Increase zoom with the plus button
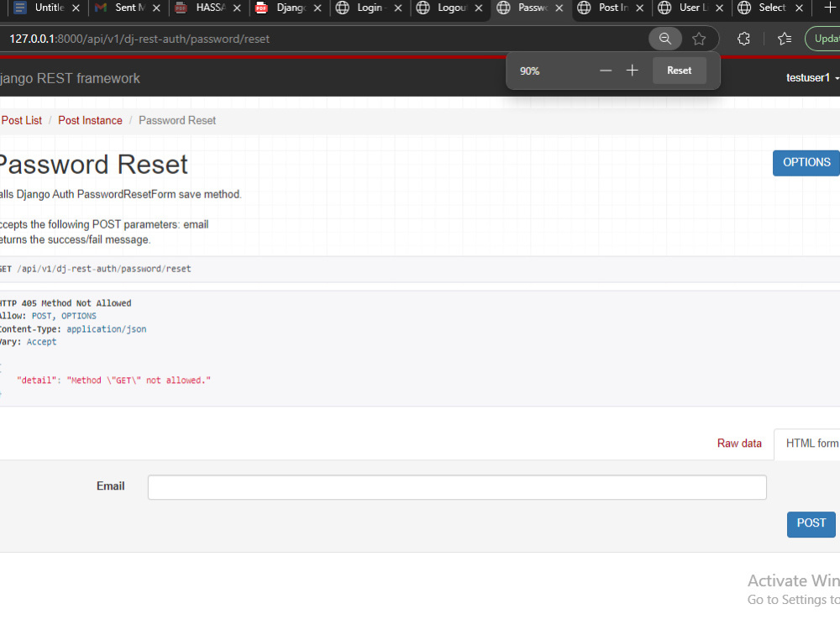 tap(633, 71)
